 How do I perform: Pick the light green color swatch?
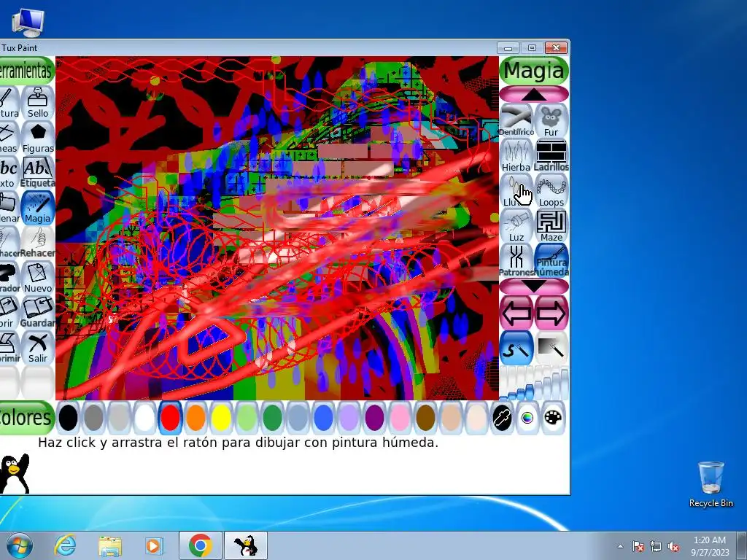point(247,418)
